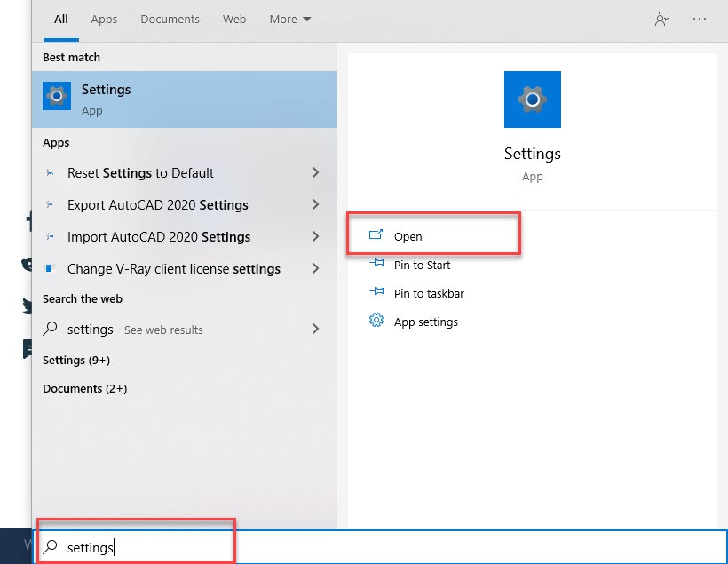
Task: Switch to the Web tab
Action: point(234,19)
